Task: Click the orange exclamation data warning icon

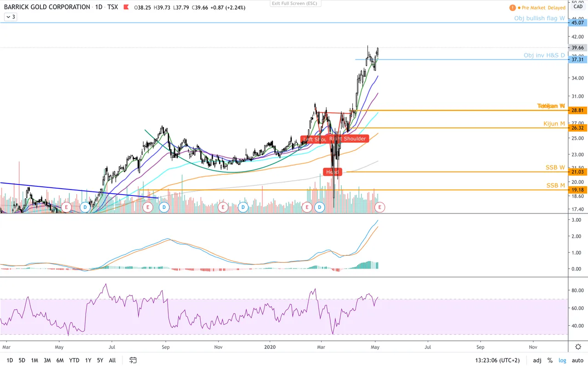Action: coord(513,8)
